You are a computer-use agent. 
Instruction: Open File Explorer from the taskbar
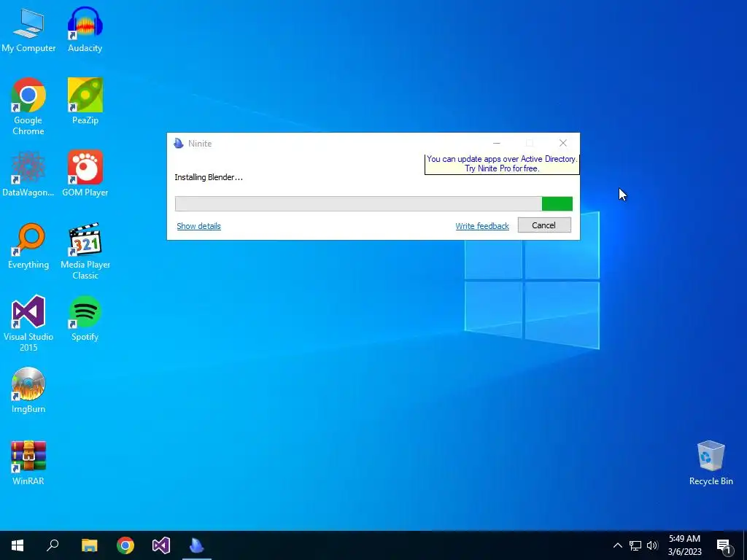click(x=89, y=545)
